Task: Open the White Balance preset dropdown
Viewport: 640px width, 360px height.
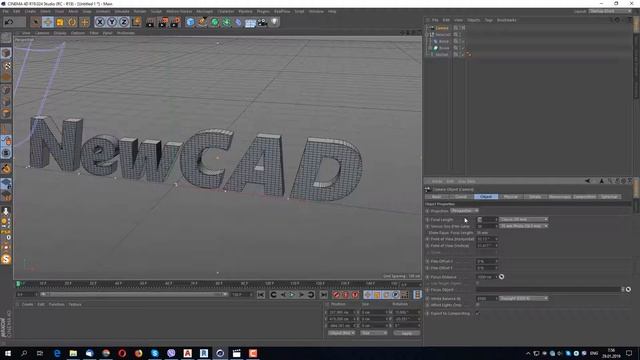Action: click(523, 299)
